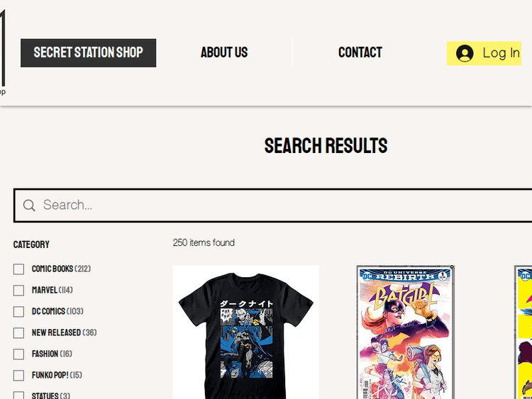Select the New Released checkbox
Image resolution: width=532 pixels, height=399 pixels.
click(x=18, y=333)
